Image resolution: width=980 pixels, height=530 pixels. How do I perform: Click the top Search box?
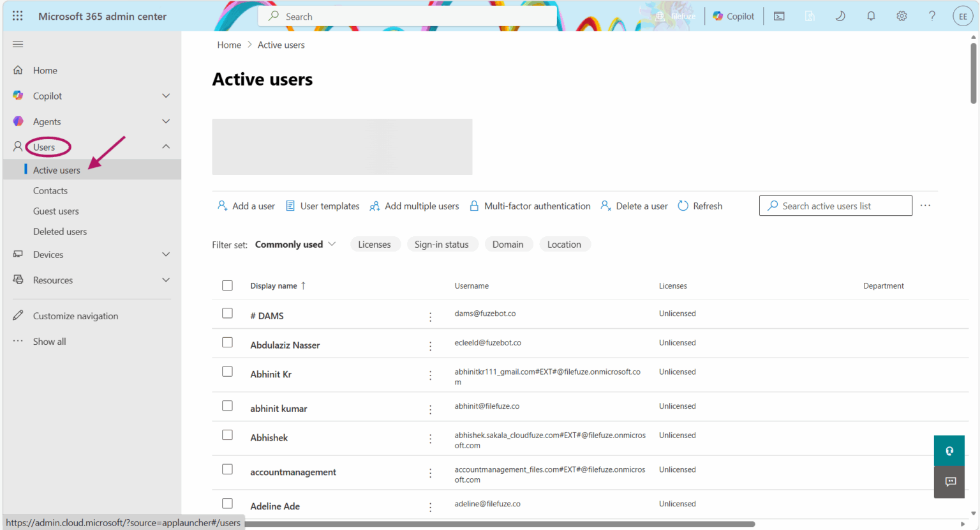point(408,16)
